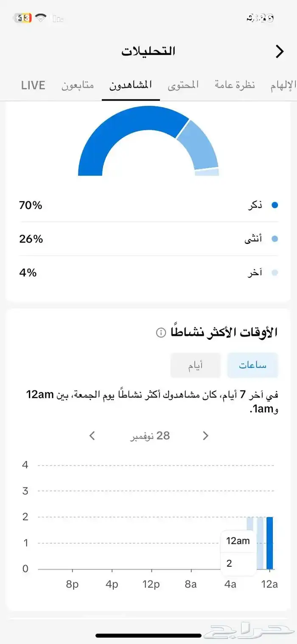Image resolution: width=297 pixels, height=644 pixels.
Task: Go to the previous day using the right chevron
Action: pyautogui.click(x=205, y=436)
